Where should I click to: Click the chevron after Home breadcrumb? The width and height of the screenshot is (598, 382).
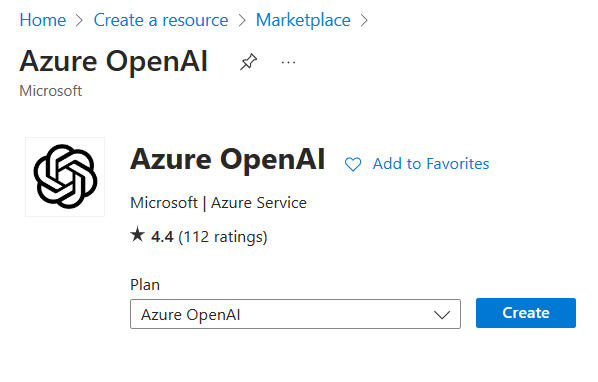click(x=79, y=21)
